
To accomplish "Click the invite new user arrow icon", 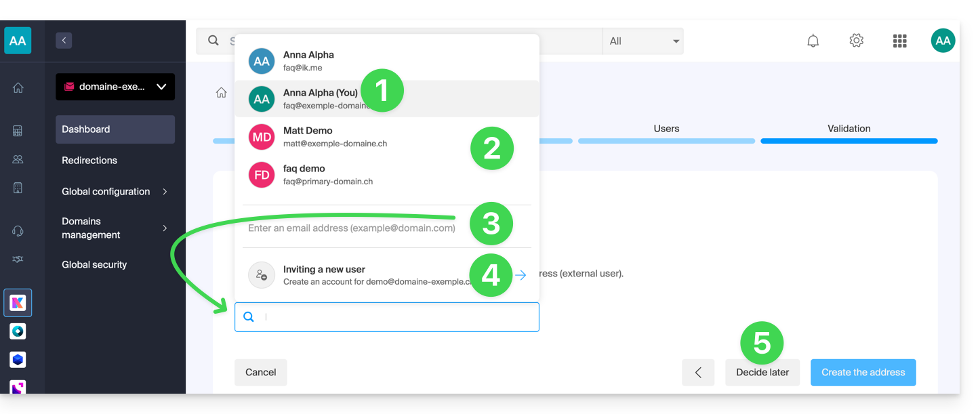I will 520,275.
